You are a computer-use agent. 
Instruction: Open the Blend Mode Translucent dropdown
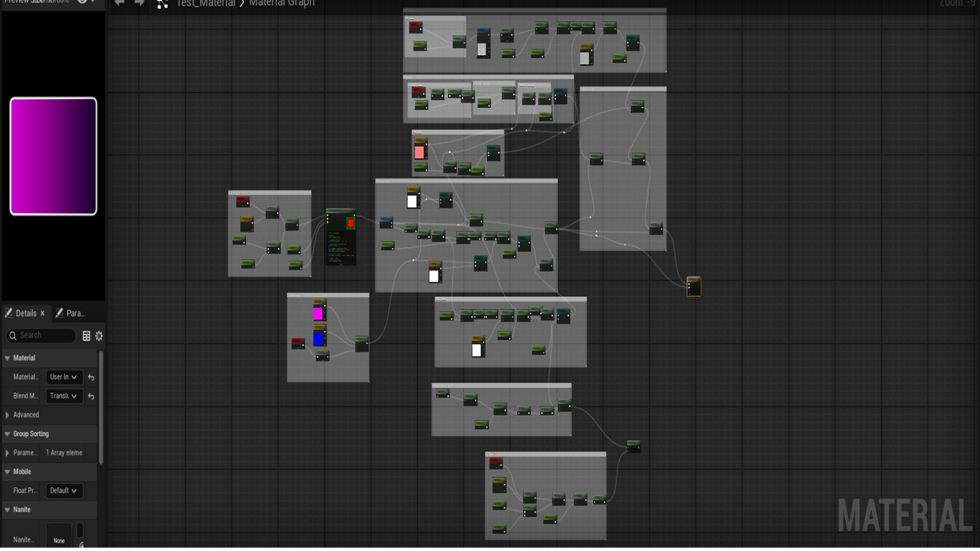click(x=64, y=396)
